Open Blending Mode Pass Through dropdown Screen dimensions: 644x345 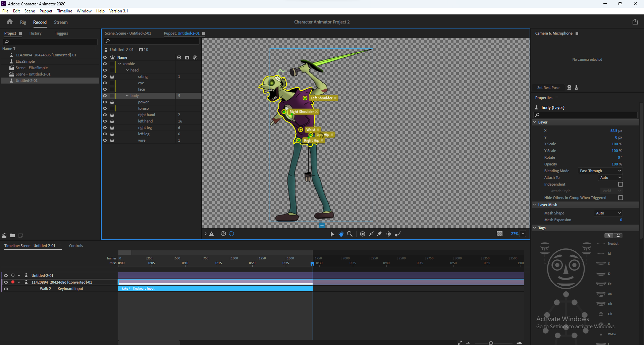click(x=600, y=171)
